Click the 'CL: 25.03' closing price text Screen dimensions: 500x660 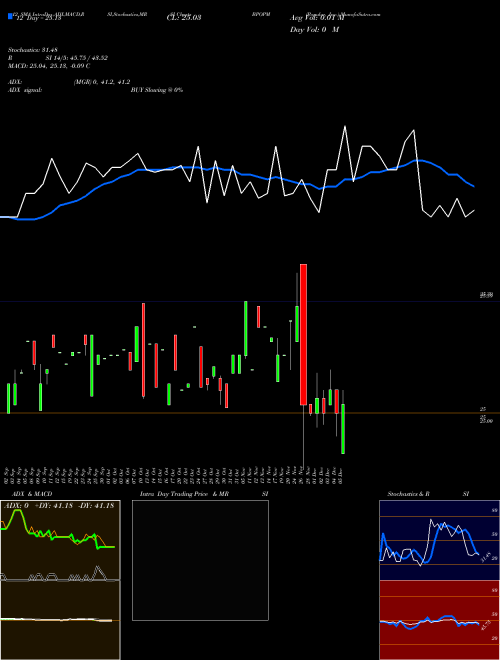point(184,18)
